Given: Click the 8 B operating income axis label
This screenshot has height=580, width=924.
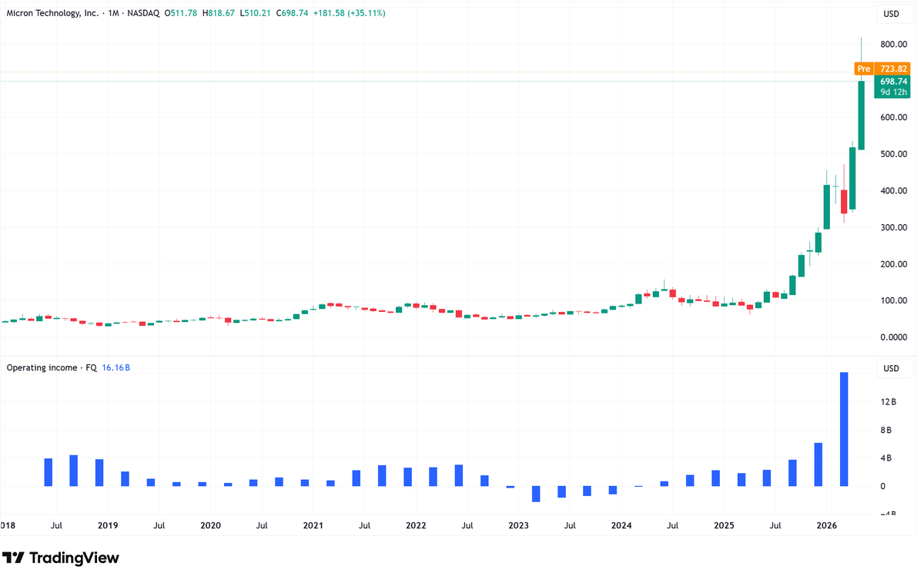Looking at the screenshot, I should click(x=888, y=430).
